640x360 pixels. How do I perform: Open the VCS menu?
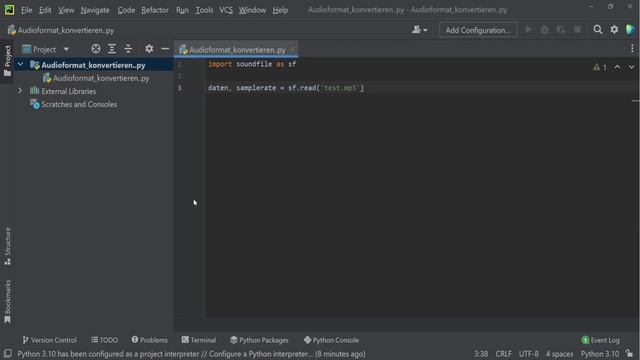226,10
